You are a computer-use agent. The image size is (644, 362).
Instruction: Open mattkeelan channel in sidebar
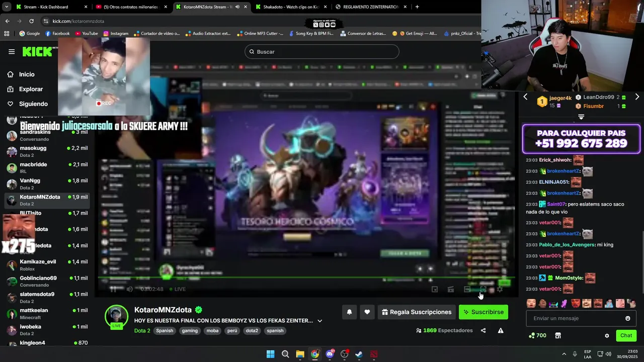click(x=47, y=313)
